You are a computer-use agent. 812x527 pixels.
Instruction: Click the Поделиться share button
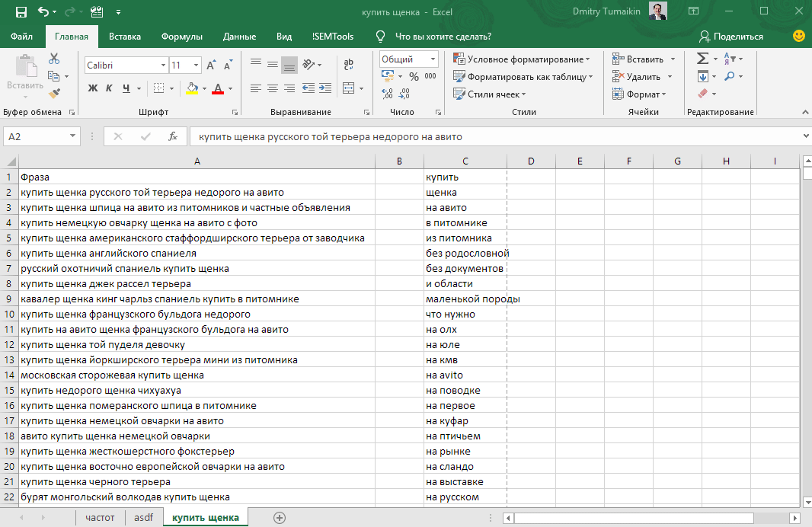tap(730, 37)
